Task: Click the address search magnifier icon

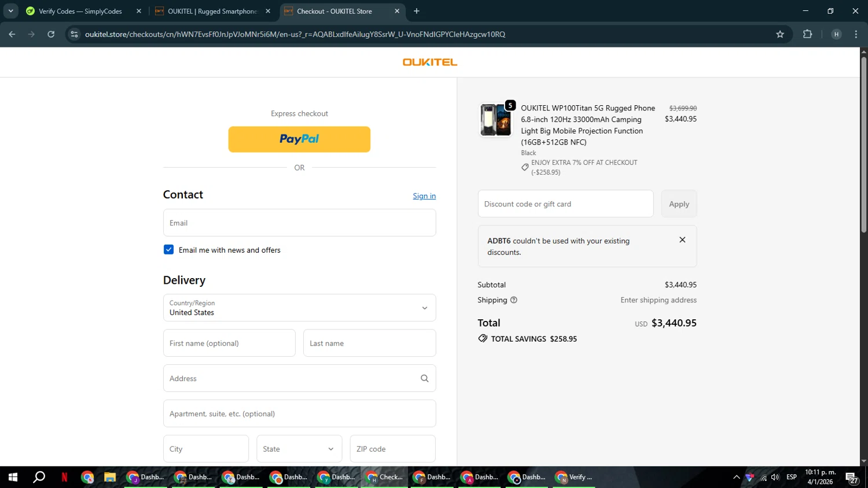Action: coord(424,378)
